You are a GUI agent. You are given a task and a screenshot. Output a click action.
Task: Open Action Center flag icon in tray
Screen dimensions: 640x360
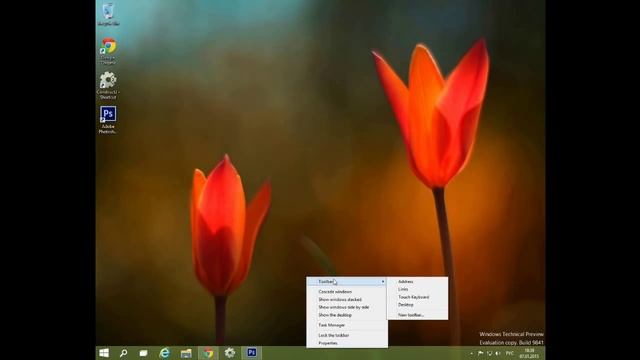[480, 353]
